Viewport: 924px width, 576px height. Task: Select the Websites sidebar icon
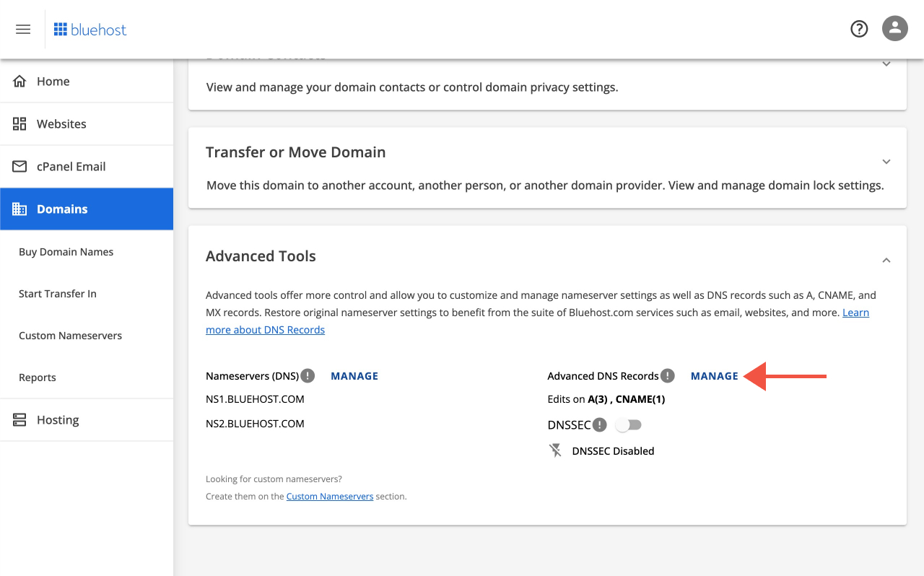[19, 123]
